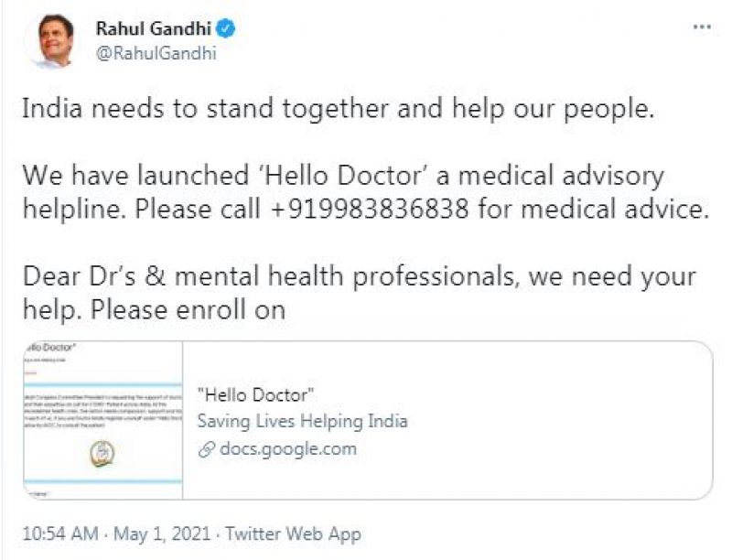732x560 pixels.
Task: Click the blue verified badge
Action: point(226,28)
